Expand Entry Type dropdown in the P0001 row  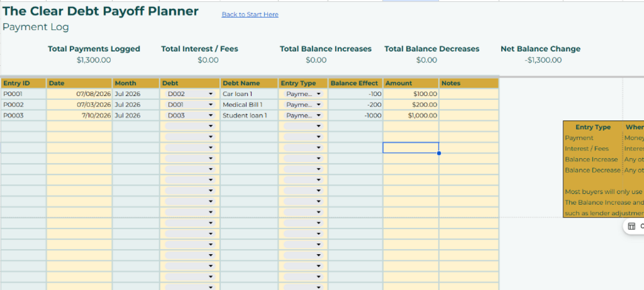[x=303, y=94]
